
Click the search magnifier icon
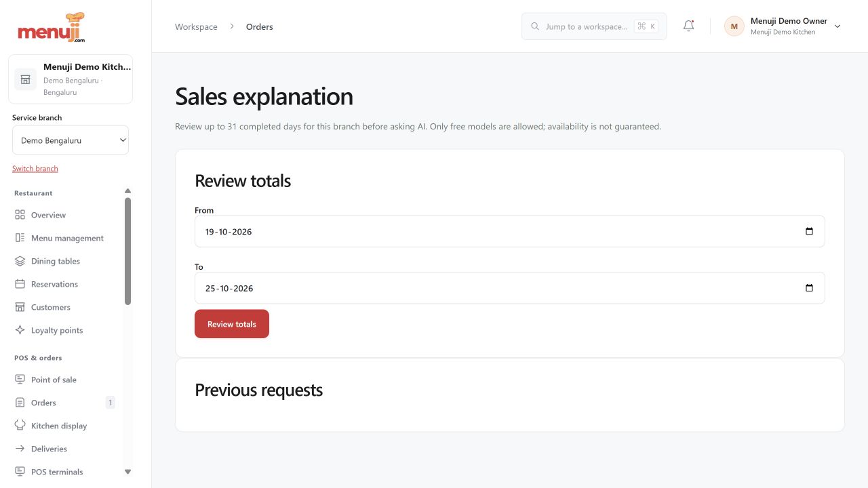pos(535,26)
